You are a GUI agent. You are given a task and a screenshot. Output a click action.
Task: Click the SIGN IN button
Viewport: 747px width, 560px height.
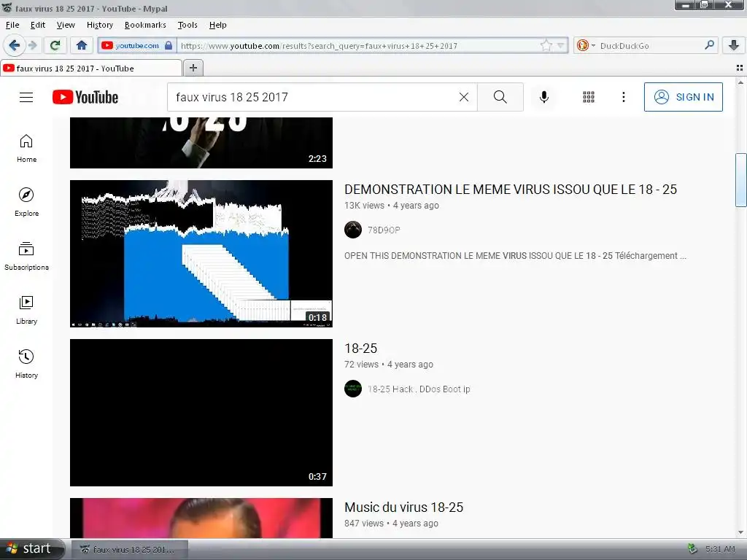pyautogui.click(x=683, y=97)
